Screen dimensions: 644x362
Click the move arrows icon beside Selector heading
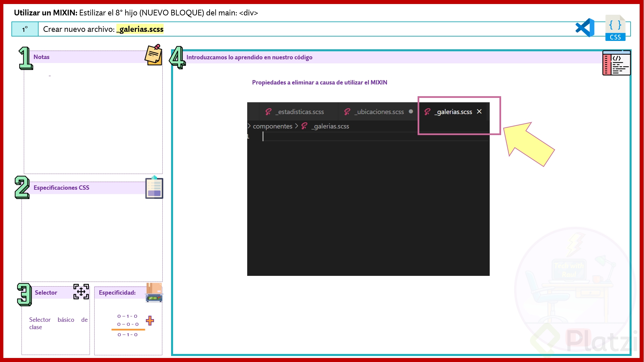pyautogui.click(x=81, y=292)
